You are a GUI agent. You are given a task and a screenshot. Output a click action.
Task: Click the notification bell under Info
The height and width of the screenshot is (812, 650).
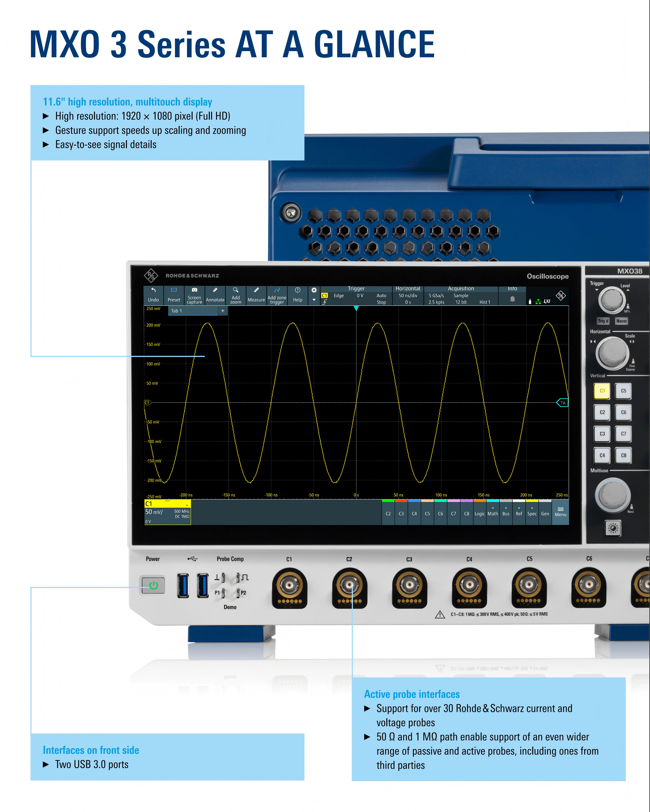coord(512,299)
